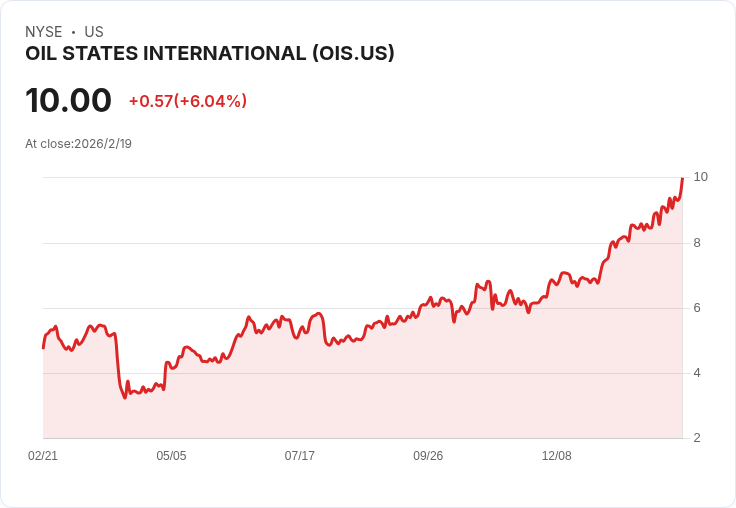The height and width of the screenshot is (508, 736).
Task: Click the lowest dip of the price line
Action: pyautogui.click(x=125, y=398)
